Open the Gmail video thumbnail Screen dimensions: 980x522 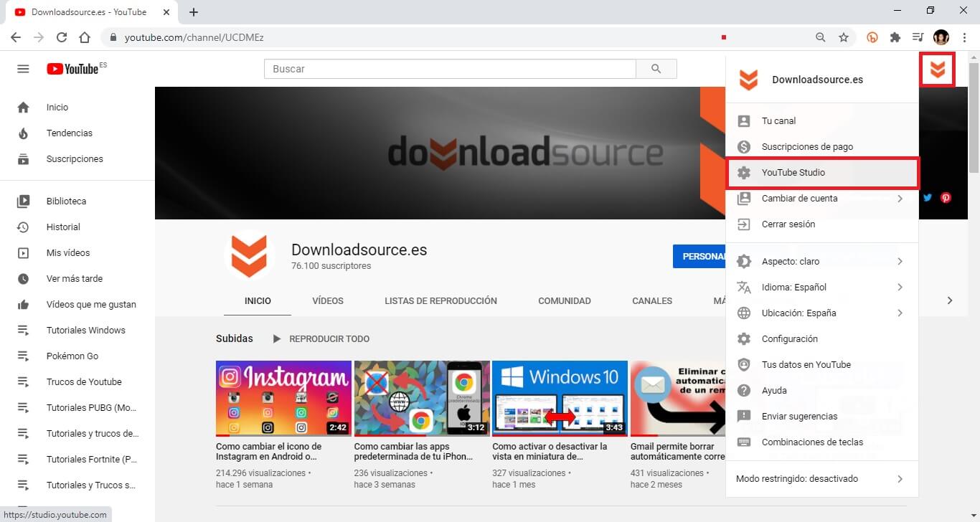tap(678, 398)
